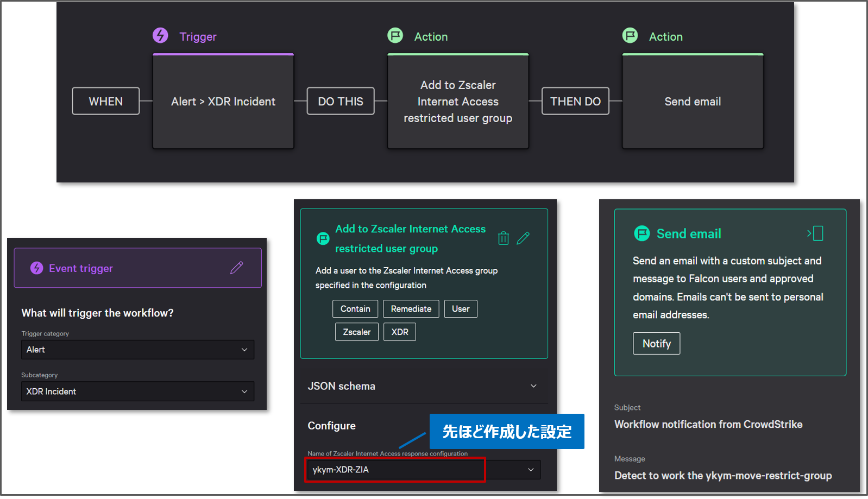The height and width of the screenshot is (499, 868).
Task: Click the Trigger lightning bolt icon
Action: click(160, 36)
